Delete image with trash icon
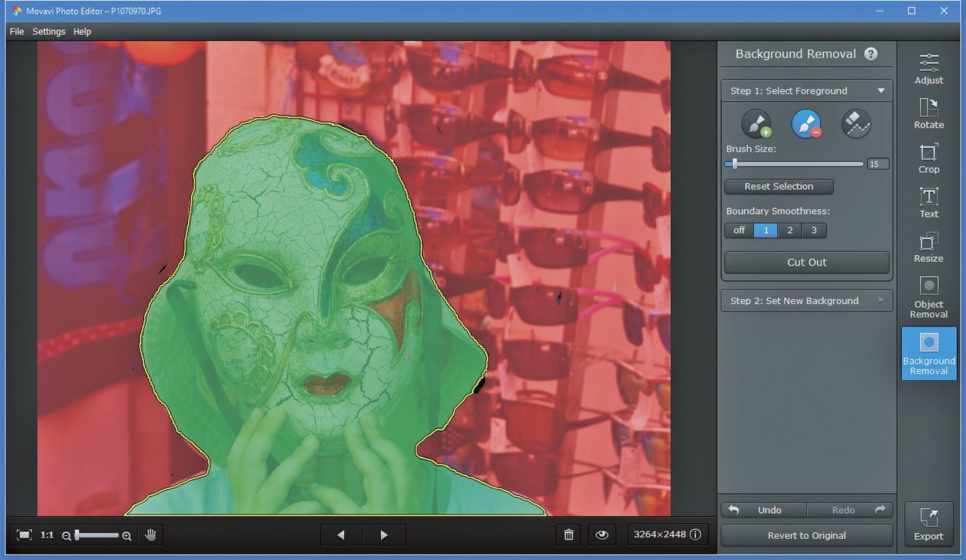The height and width of the screenshot is (560, 966). [x=569, y=535]
